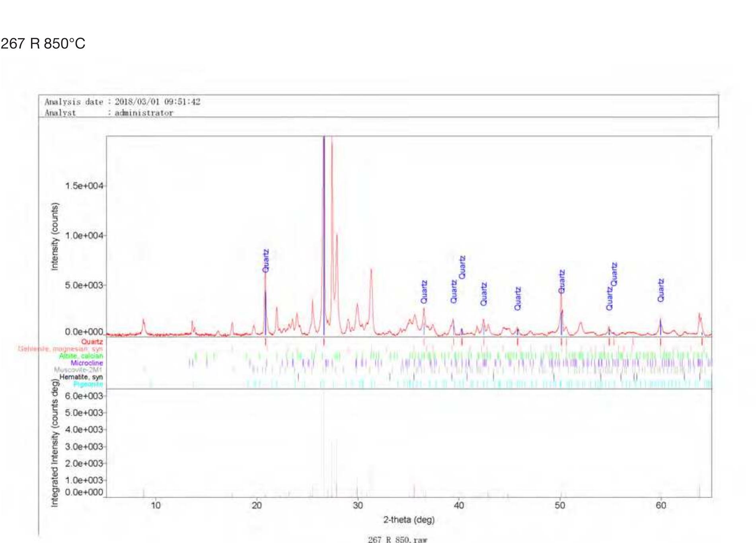This screenshot has height=543, width=756.
Task: Click the Integrated Intensity axis title
Action: coord(55,443)
